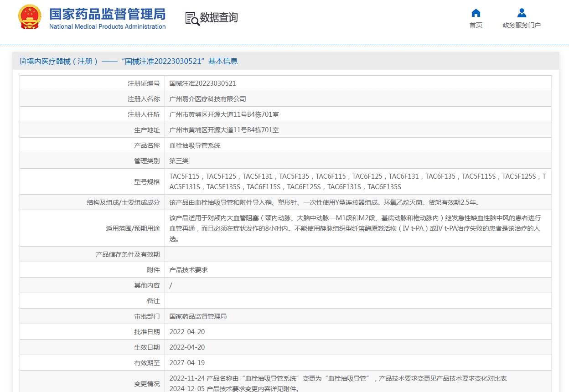
Task: Click registration number 国械注准20223030521 value
Action: [x=202, y=83]
